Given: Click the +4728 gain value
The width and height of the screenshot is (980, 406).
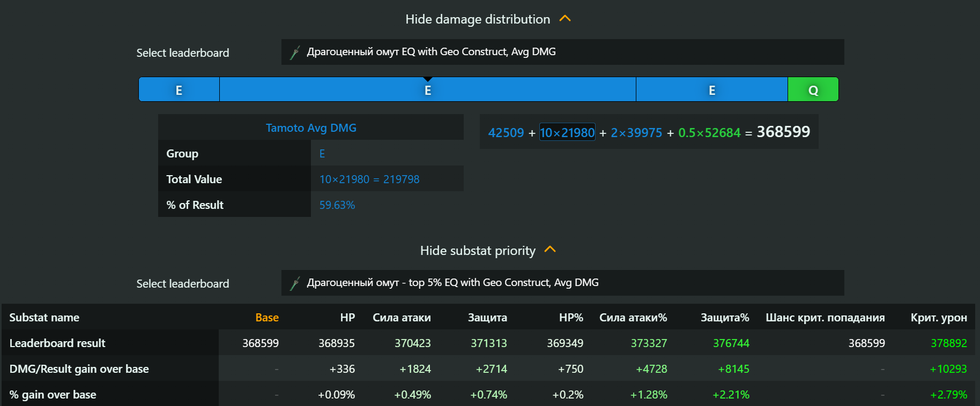Looking at the screenshot, I should (x=651, y=369).
